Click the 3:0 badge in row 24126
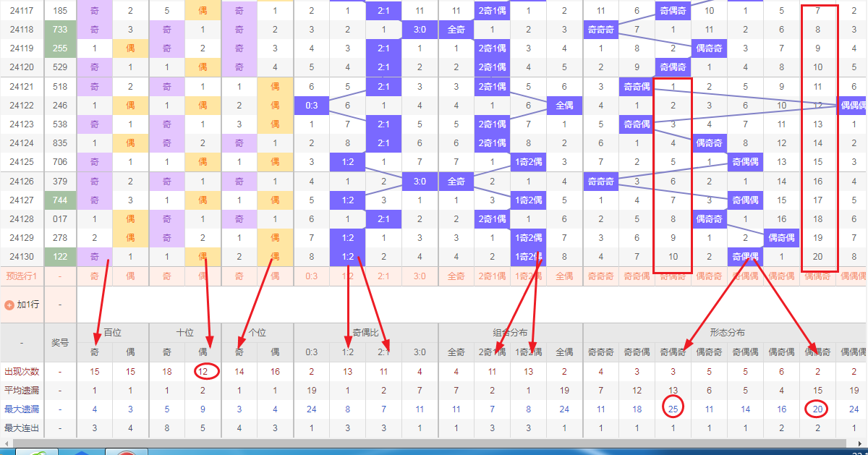Viewport: 868px width, 455px height. [x=420, y=181]
